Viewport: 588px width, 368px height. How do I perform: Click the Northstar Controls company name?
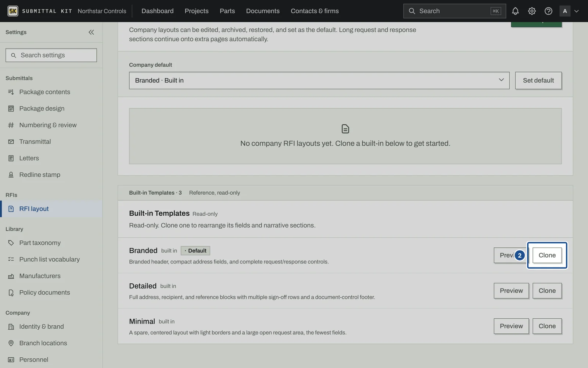coord(102,11)
